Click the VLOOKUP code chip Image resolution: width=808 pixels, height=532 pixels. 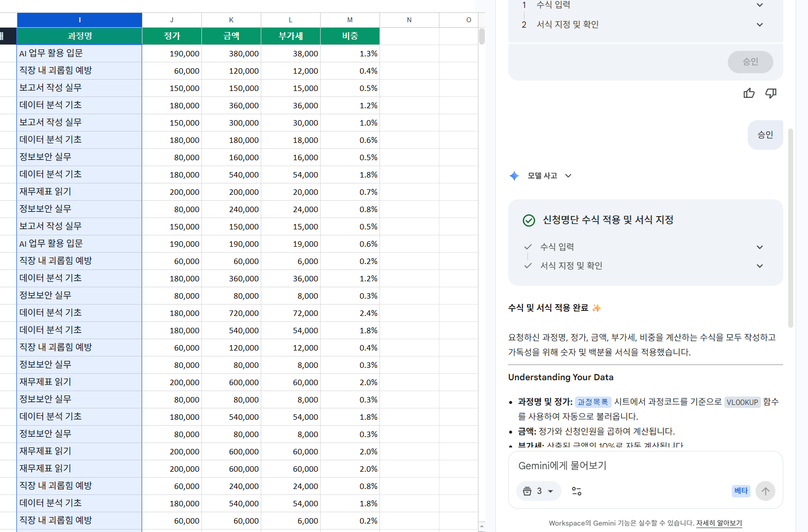[x=742, y=402]
